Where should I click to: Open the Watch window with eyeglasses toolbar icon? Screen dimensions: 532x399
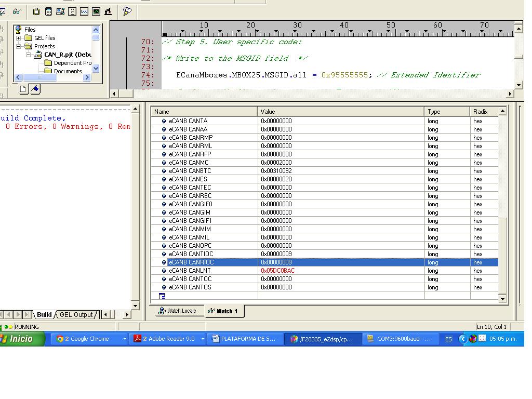coord(17,10)
